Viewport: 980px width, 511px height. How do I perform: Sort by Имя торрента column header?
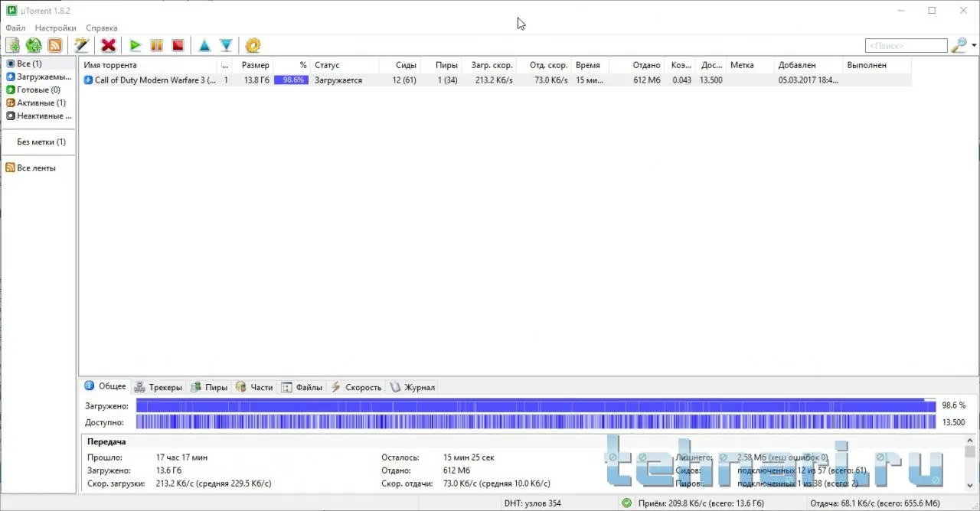149,65
